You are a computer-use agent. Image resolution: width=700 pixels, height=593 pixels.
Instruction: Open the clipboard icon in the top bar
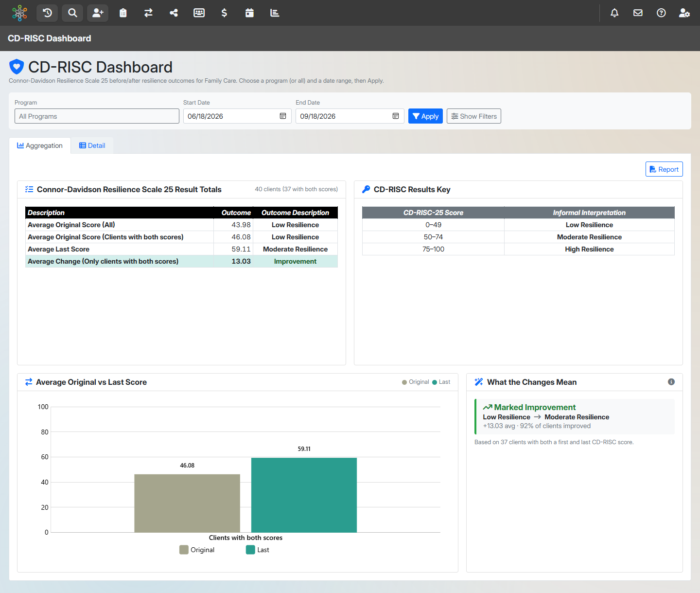click(123, 13)
